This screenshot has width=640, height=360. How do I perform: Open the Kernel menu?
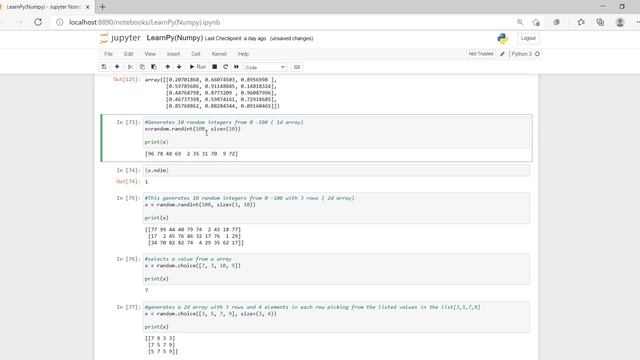(219, 54)
